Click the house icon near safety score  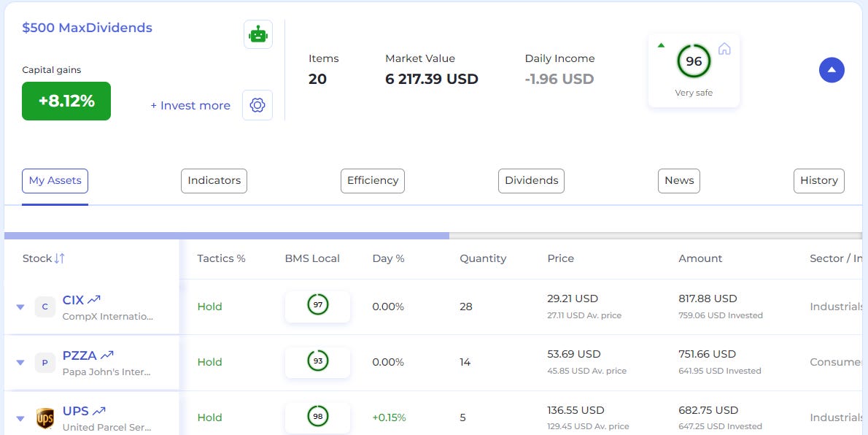[724, 49]
